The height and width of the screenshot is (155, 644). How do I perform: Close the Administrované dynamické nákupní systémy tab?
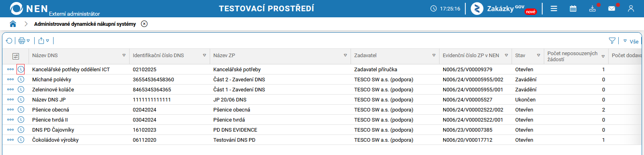[144, 24]
